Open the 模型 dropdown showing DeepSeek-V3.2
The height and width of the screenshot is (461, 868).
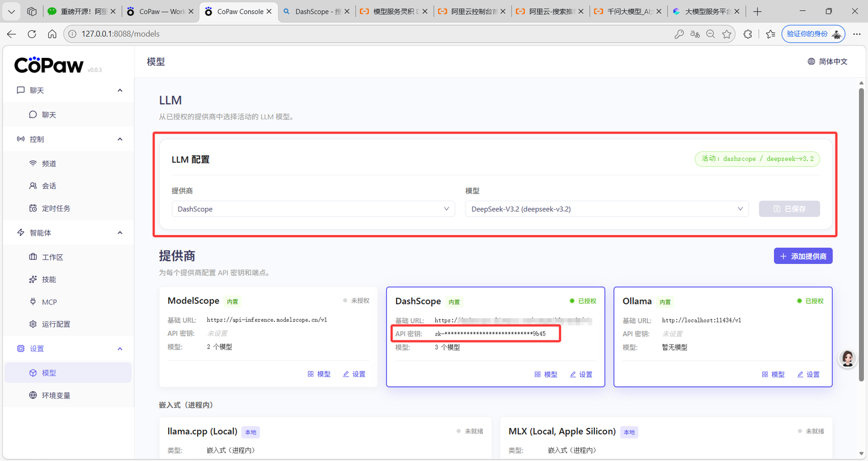point(607,209)
